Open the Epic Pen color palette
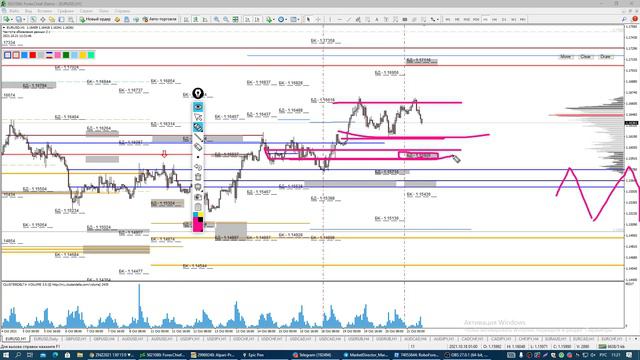640x360 pixels. pos(198,222)
